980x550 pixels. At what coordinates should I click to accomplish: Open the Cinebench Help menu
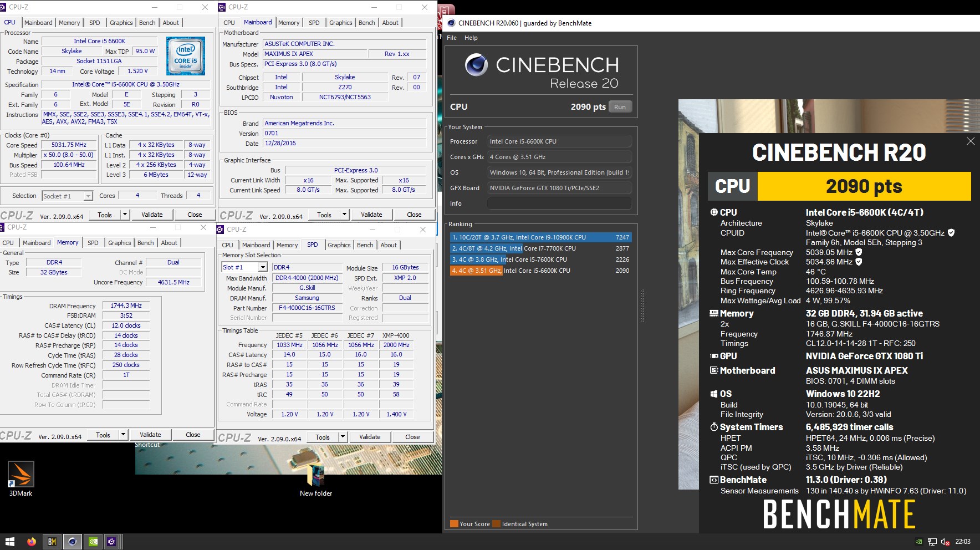click(x=471, y=38)
